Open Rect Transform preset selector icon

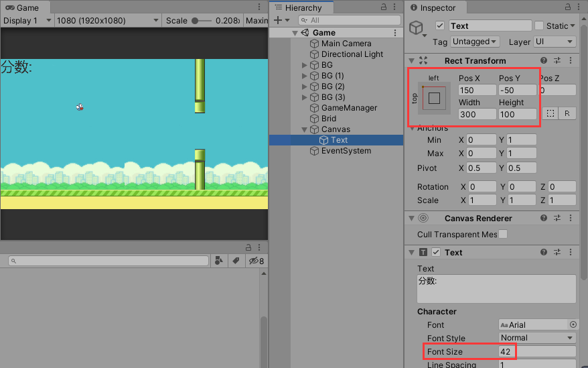[557, 60]
